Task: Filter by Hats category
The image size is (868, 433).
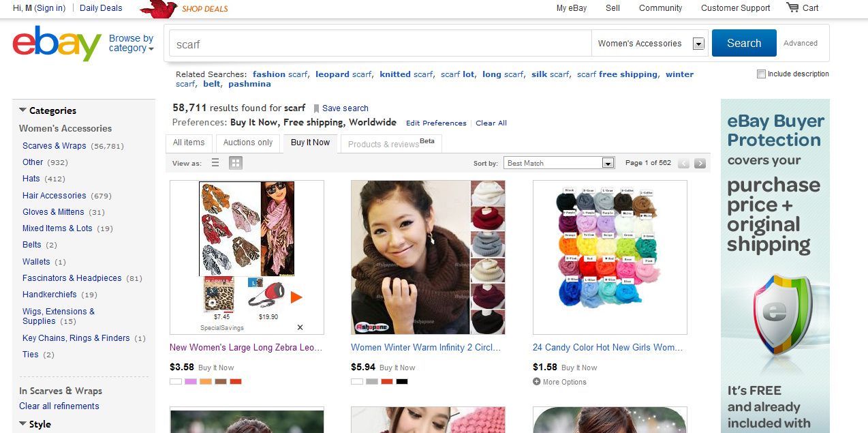Action: tap(31, 179)
